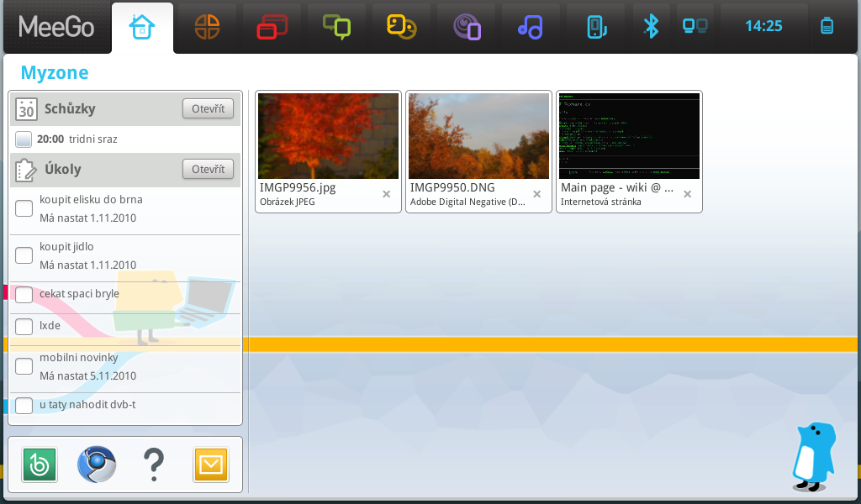Open the Schůzky calendar with Otevřít button

point(209,108)
